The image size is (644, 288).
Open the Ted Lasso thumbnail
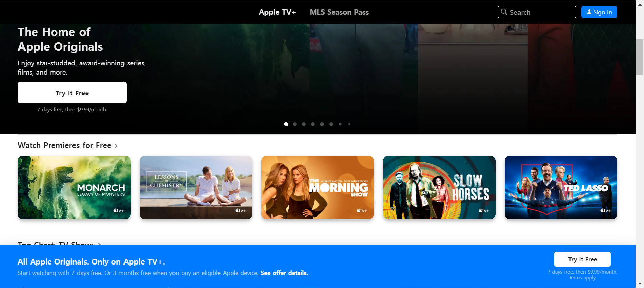click(561, 187)
